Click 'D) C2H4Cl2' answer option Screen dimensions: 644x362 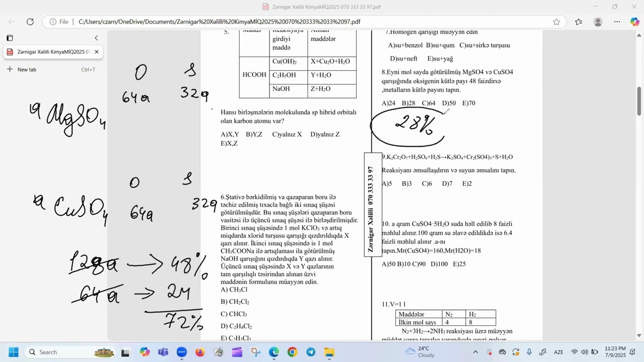point(236,326)
